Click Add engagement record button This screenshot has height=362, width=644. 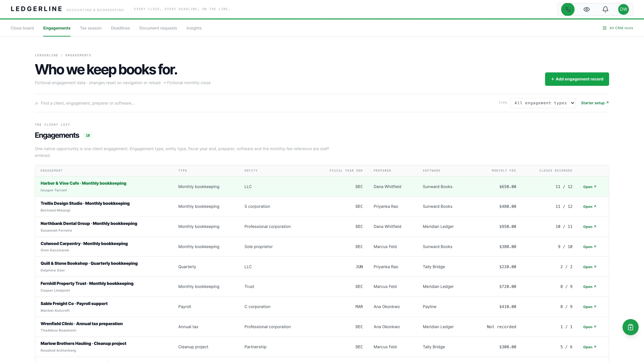coord(577,79)
